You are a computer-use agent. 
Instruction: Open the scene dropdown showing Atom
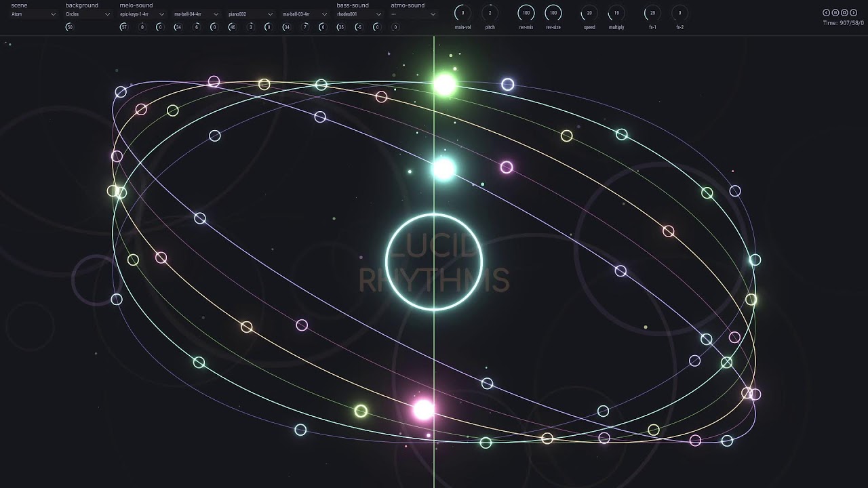click(x=34, y=14)
